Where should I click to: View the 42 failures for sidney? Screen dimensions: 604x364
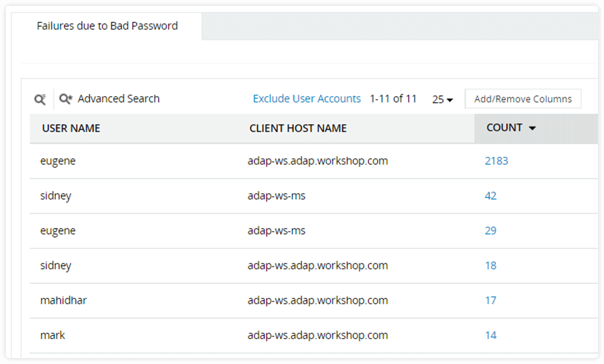(491, 196)
